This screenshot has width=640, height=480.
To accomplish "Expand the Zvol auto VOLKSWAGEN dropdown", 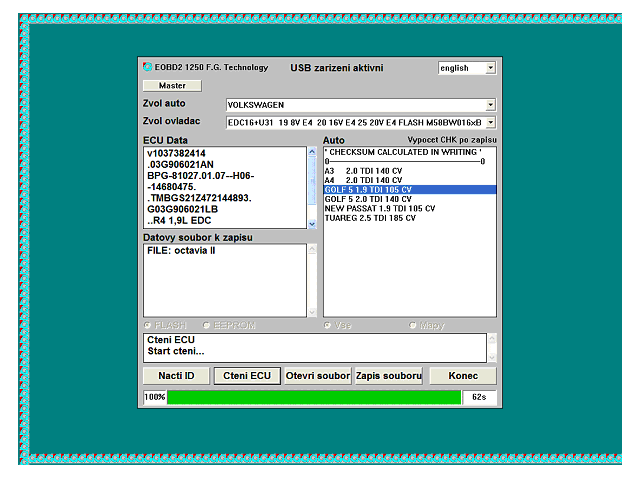I will [x=491, y=105].
